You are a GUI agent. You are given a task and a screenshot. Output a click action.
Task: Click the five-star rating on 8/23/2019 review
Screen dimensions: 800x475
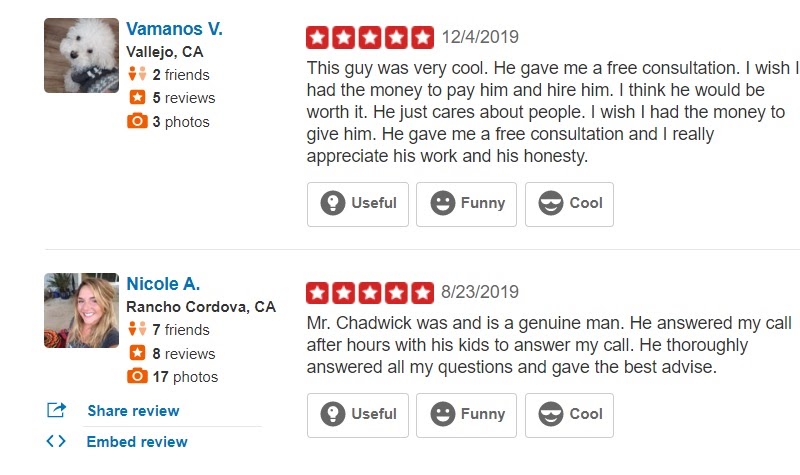(x=370, y=293)
